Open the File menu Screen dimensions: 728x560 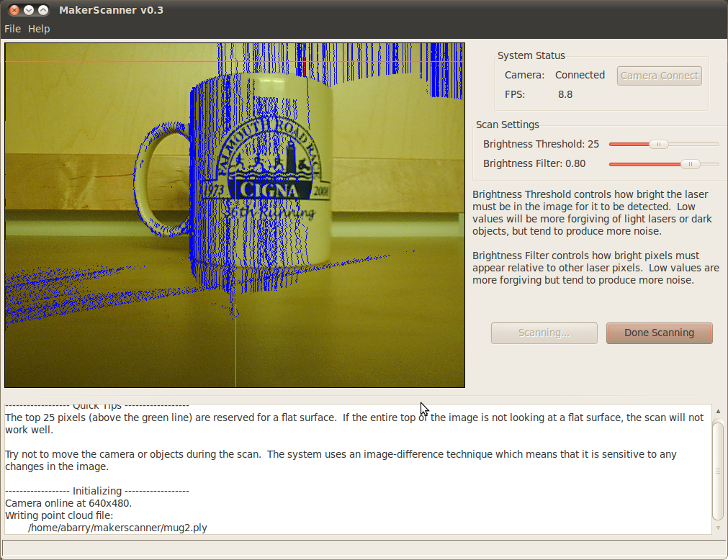coord(12,29)
